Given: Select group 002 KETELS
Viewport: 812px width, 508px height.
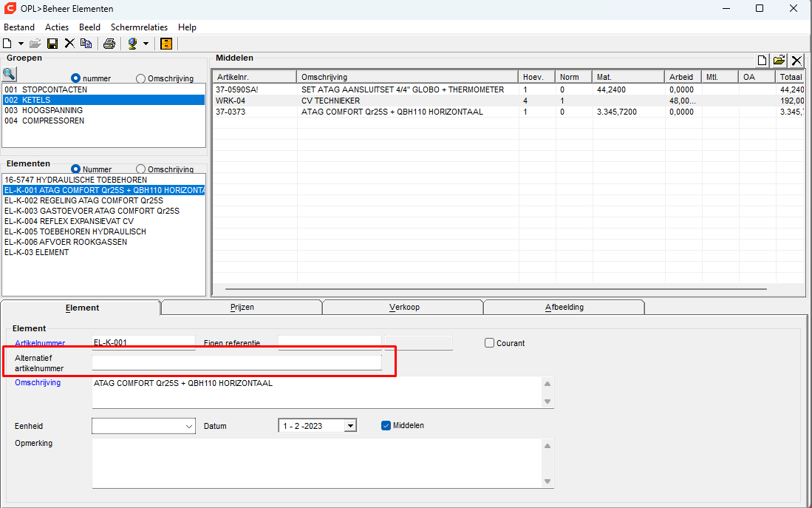Looking at the screenshot, I should pyautogui.click(x=103, y=100).
